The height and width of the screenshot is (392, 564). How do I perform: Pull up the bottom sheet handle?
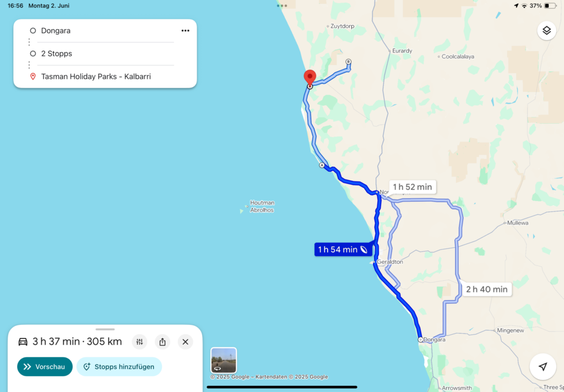(105, 329)
